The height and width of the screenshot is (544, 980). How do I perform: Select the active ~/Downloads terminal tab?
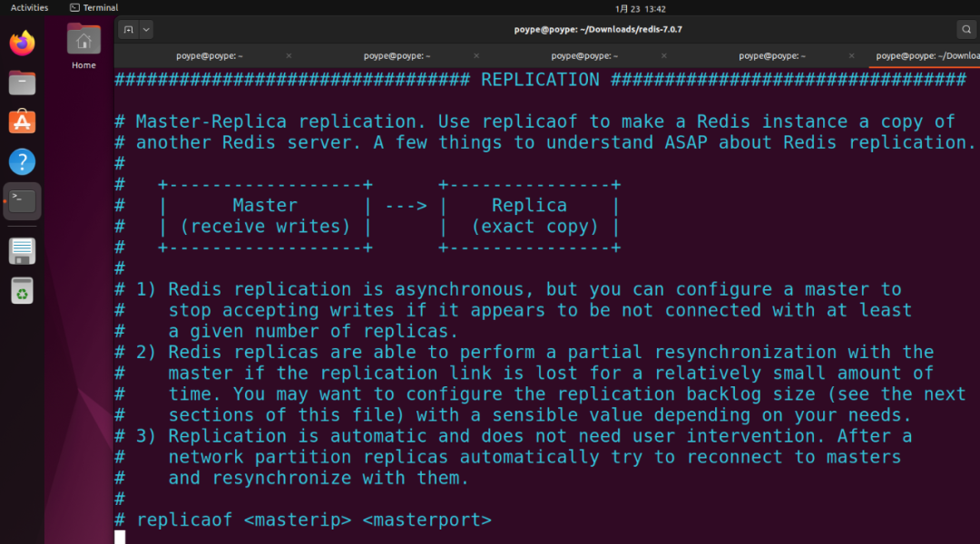click(926, 56)
